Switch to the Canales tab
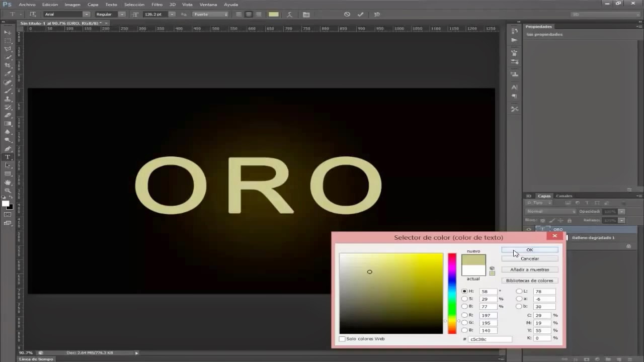The image size is (644, 362). (x=564, y=196)
